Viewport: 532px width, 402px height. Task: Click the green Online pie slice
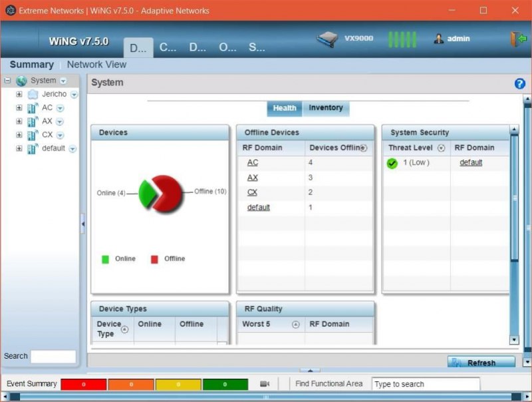pyautogui.click(x=147, y=194)
